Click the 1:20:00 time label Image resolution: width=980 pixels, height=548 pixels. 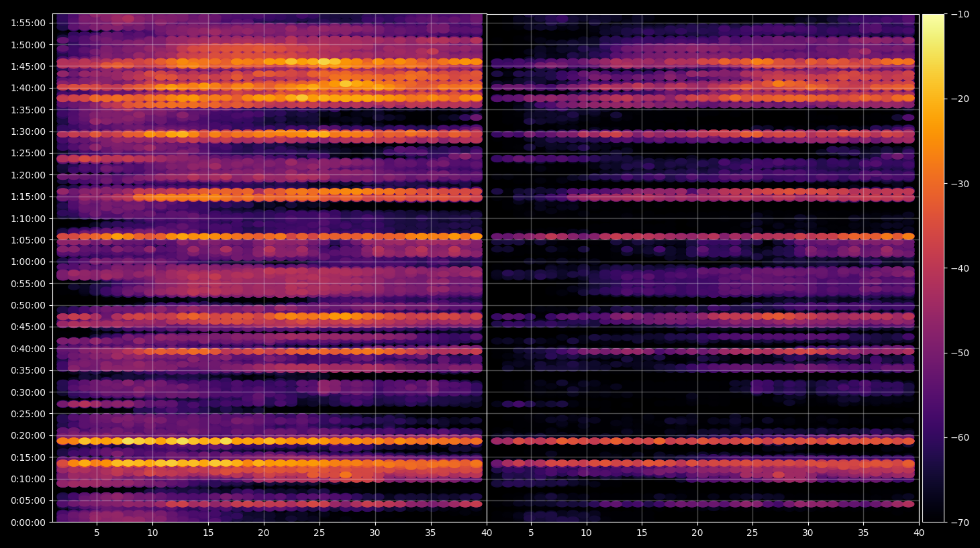click(28, 175)
